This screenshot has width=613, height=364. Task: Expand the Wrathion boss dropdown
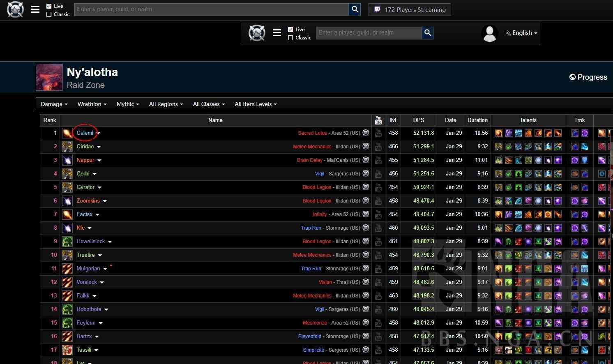pos(92,104)
